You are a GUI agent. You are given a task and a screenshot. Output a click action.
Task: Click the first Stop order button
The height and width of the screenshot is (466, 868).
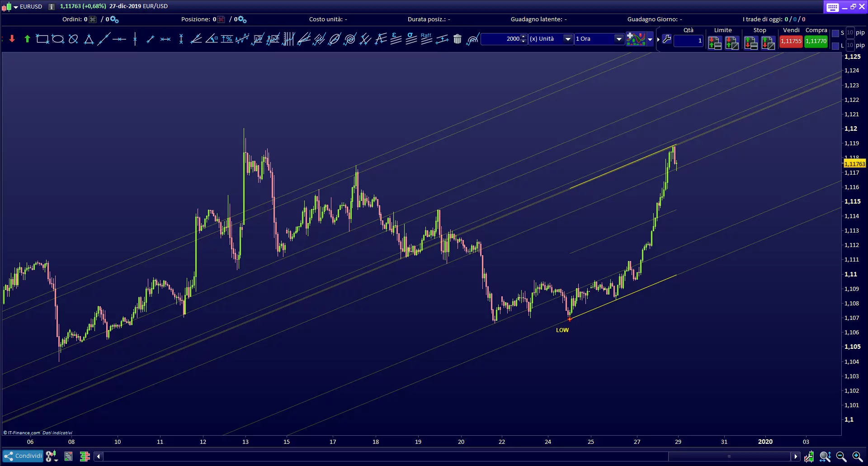(751, 43)
